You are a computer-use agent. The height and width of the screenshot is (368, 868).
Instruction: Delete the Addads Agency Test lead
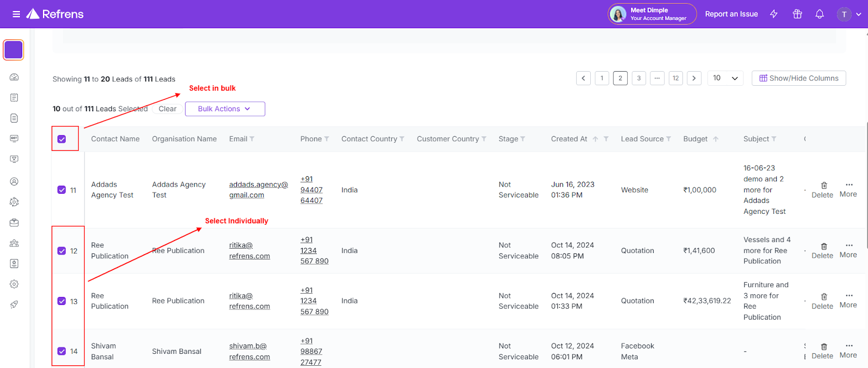(x=822, y=190)
